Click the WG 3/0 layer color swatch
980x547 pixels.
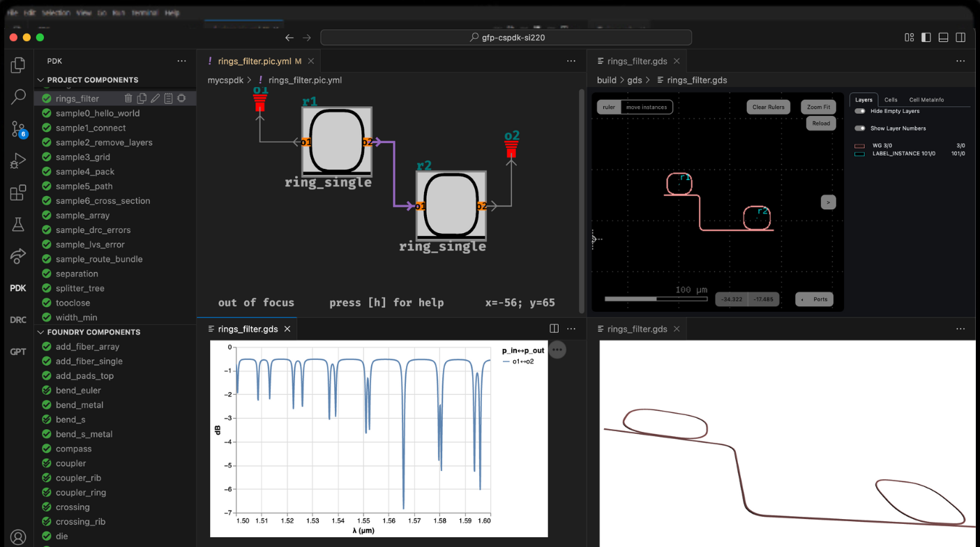859,146
